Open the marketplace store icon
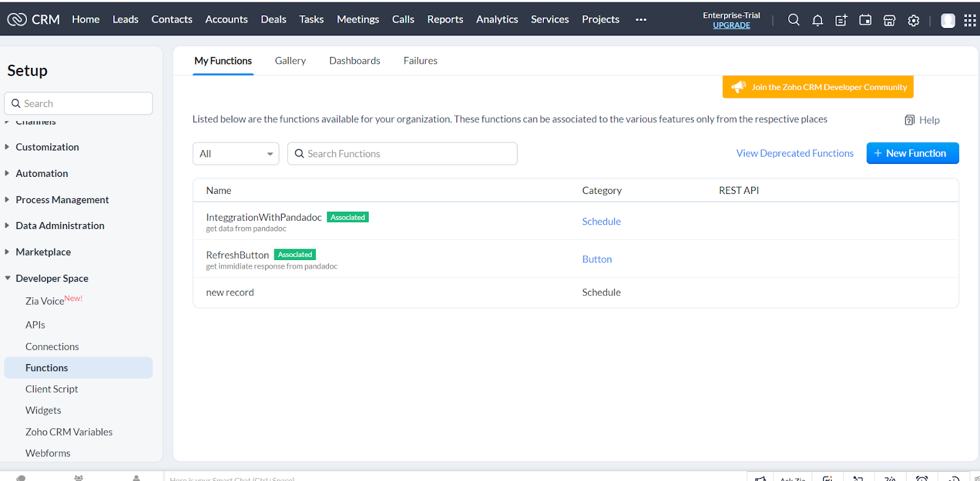 coord(889,20)
